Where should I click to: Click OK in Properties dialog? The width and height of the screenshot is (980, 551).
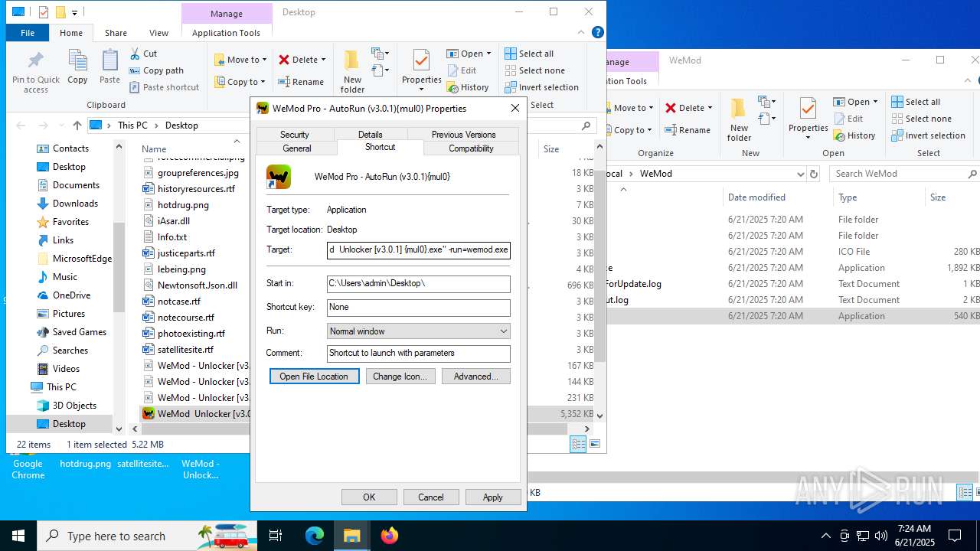click(369, 497)
